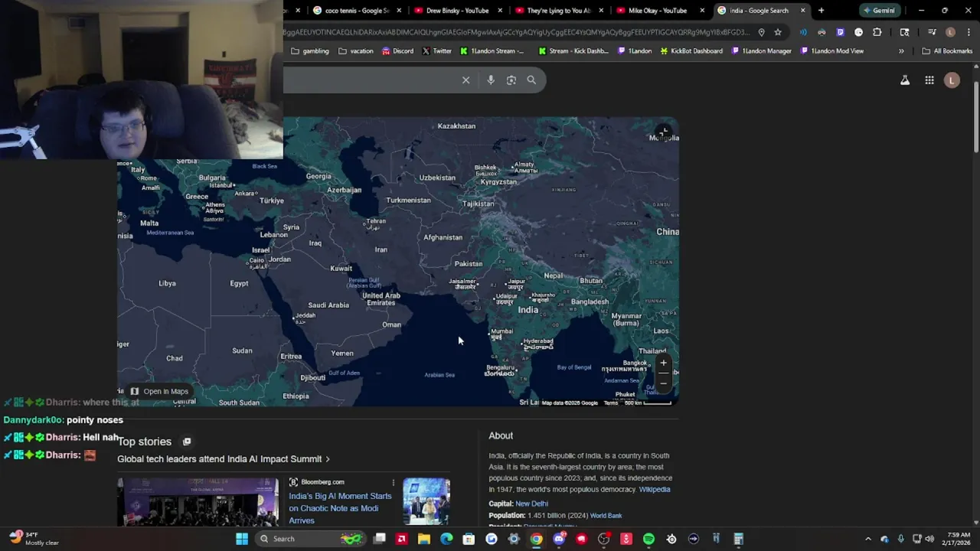980x551 pixels.
Task: Open the AI Impact Summit story thumbnail
Action: 198,502
